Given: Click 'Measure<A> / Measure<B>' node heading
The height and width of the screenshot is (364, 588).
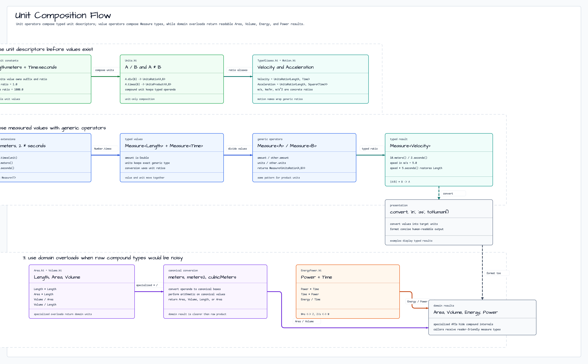Looking at the screenshot, I should click(287, 146).
